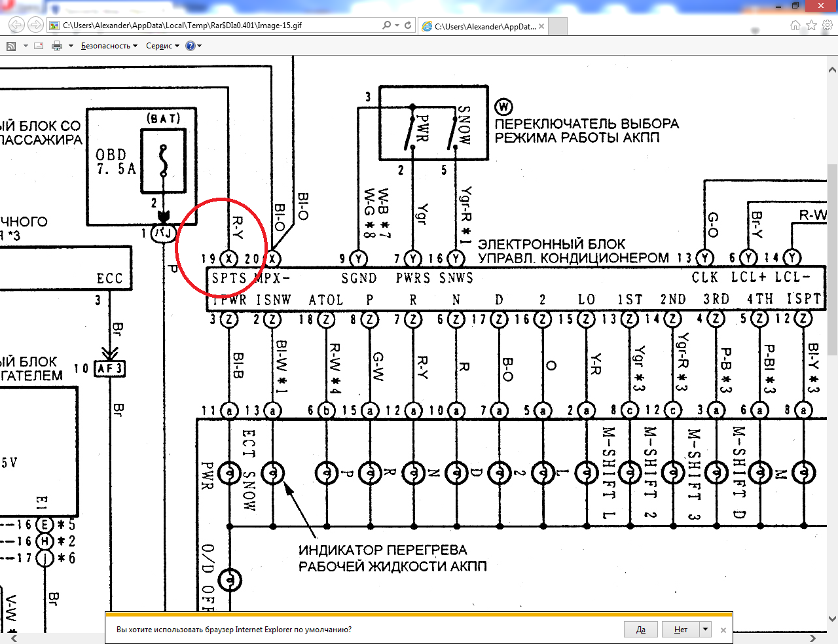Click the Read mail envelope icon
Screen dimensions: 838x644
coord(39,46)
